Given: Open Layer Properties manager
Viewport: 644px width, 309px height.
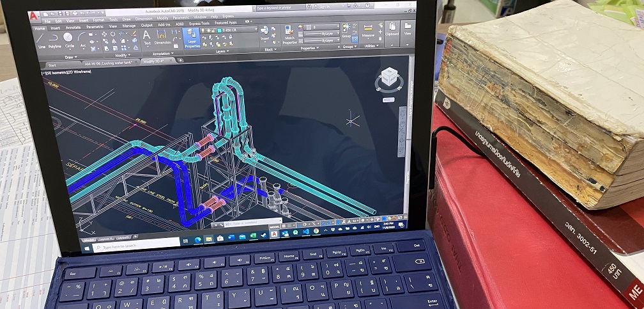Looking at the screenshot, I should coord(192,38).
